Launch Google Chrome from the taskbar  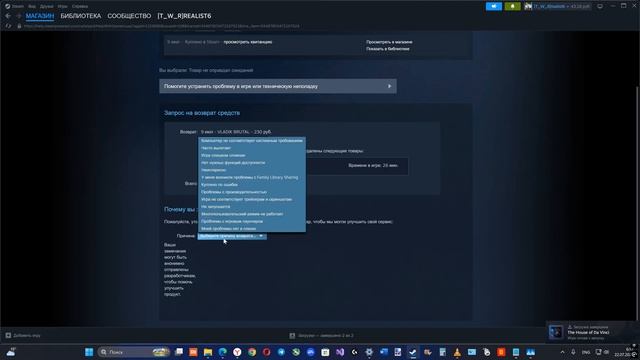pyautogui.click(x=252, y=352)
